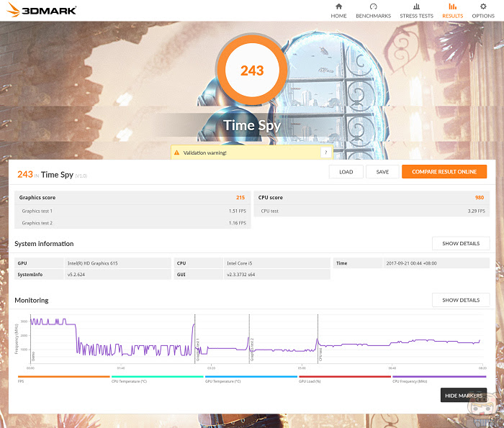Toggle the FPS orange legend line
Screen dimensions: 504x428
pos(63,377)
